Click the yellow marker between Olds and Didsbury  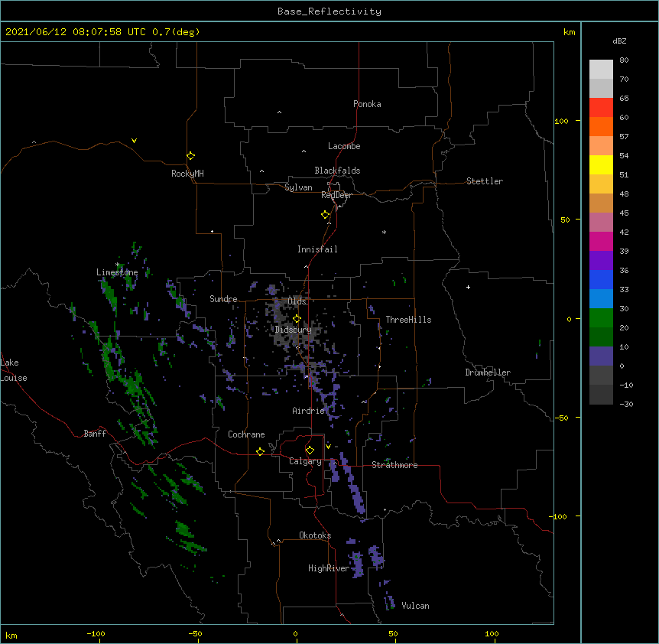(x=297, y=318)
